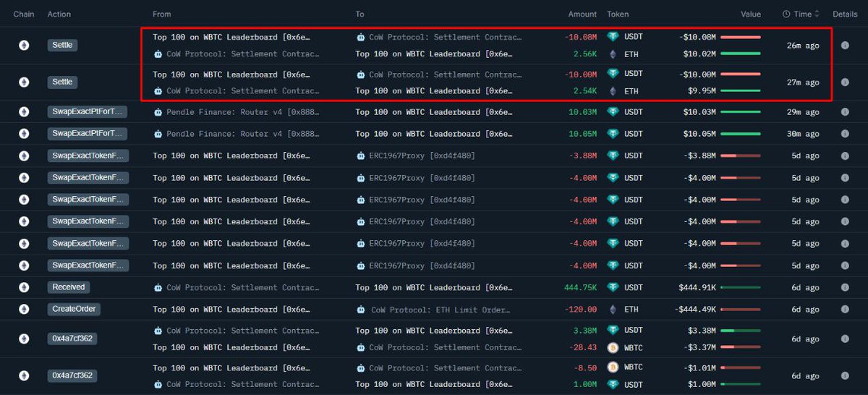This screenshot has height=395, width=868.
Task: Click the -$3.37M value cell
Action: click(699, 347)
